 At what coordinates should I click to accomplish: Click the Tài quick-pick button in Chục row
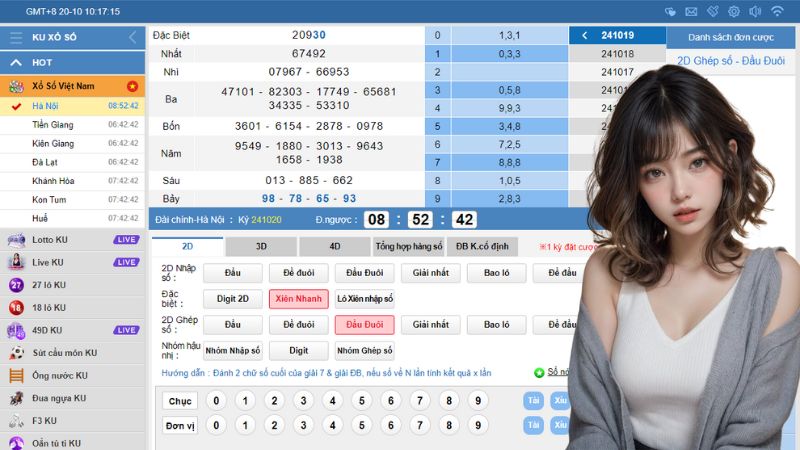pyautogui.click(x=533, y=401)
